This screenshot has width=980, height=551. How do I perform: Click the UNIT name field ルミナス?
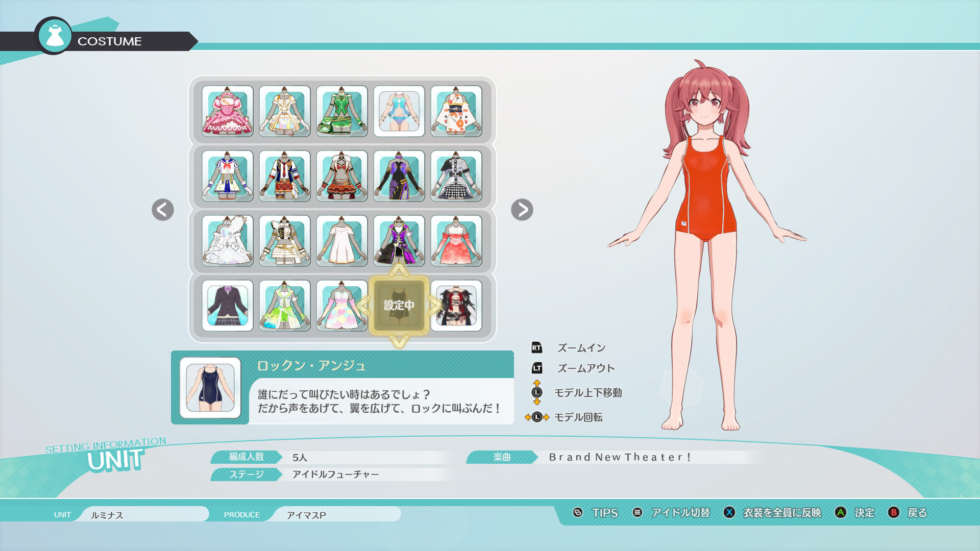(145, 514)
